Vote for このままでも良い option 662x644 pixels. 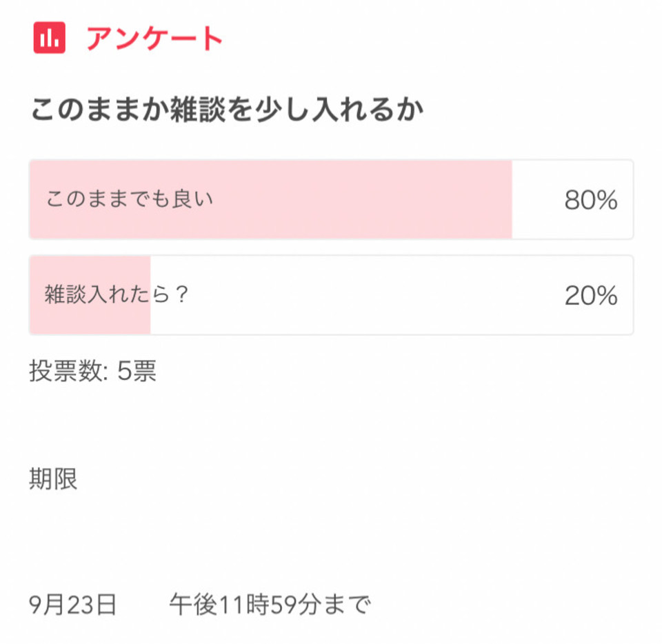pyautogui.click(x=332, y=200)
